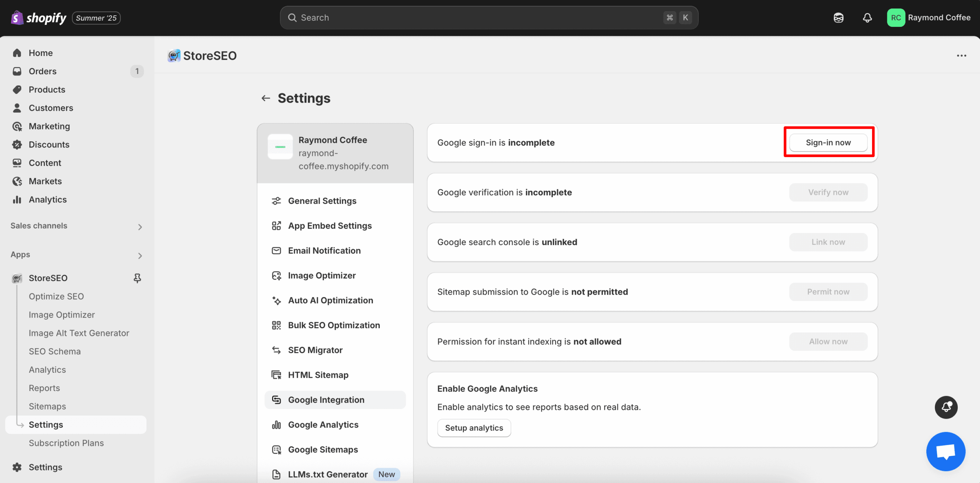Click the Orders count badge 1
Image resolution: width=980 pixels, height=483 pixels.
137,71
